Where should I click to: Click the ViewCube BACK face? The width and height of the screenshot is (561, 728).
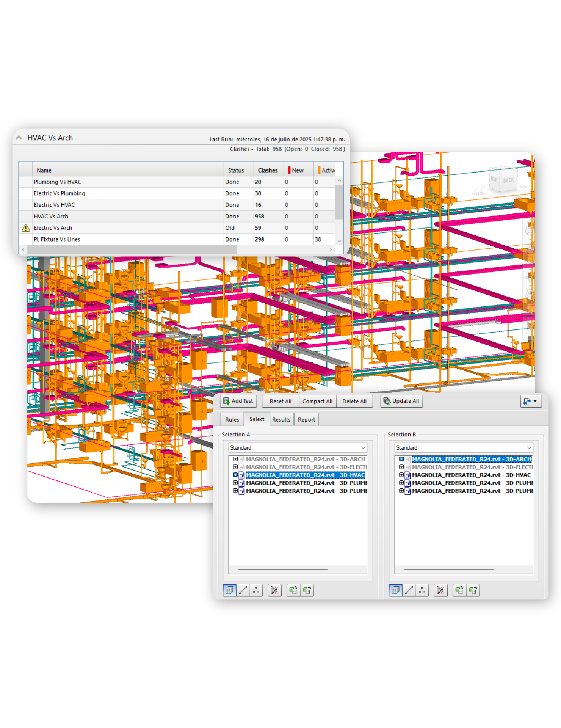pos(508,180)
